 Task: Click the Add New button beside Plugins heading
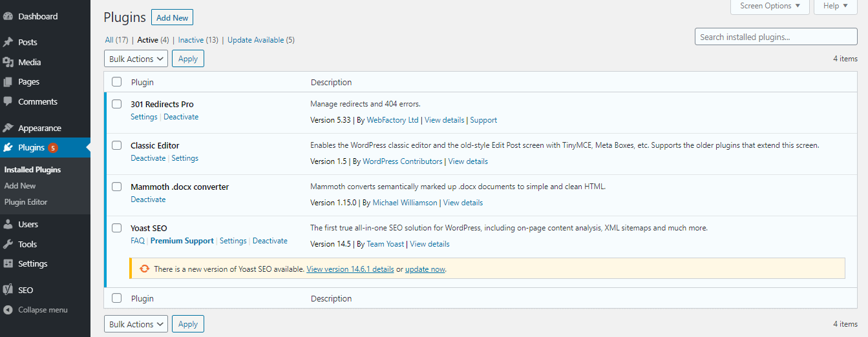coord(172,17)
